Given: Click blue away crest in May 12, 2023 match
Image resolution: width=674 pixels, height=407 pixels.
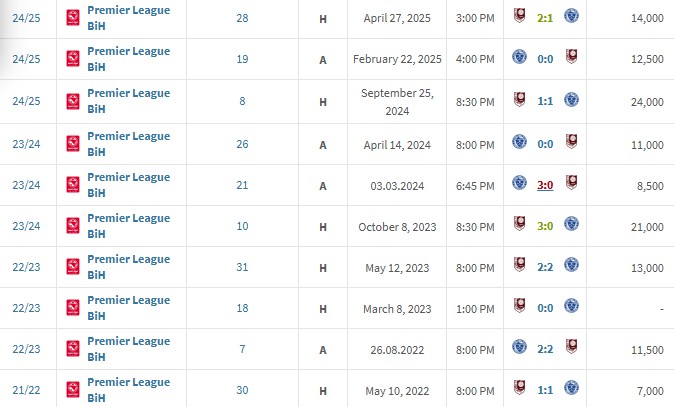Looking at the screenshot, I should (571, 265).
